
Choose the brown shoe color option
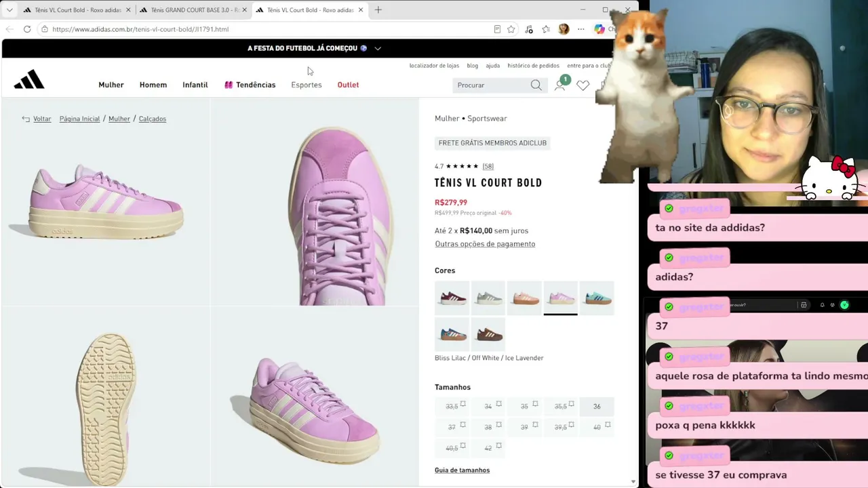[488, 333]
